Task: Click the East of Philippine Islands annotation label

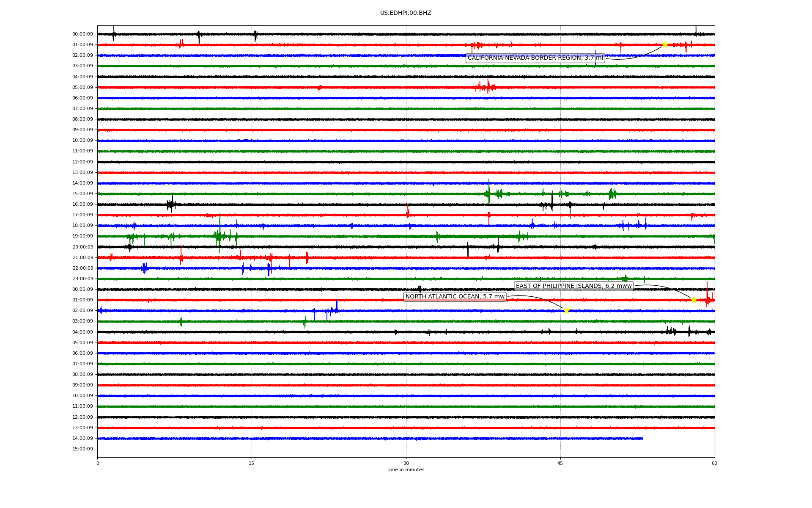Action: pos(574,286)
